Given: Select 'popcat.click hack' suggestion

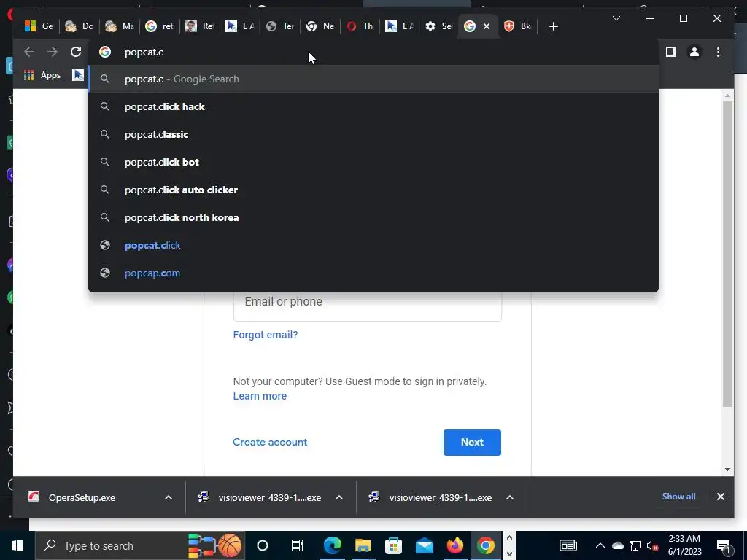Looking at the screenshot, I should tap(373, 106).
